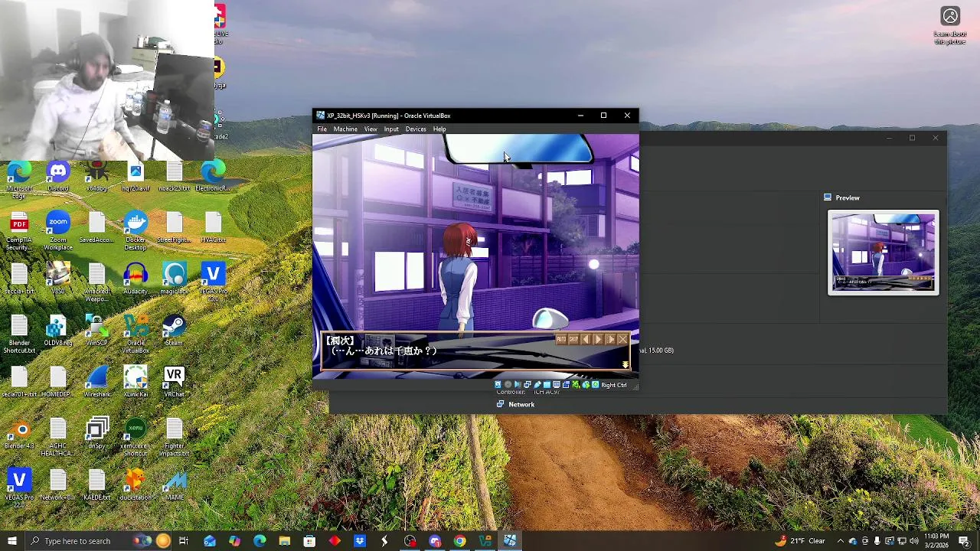Click the right arrow forward button in dialogue box

click(598, 339)
